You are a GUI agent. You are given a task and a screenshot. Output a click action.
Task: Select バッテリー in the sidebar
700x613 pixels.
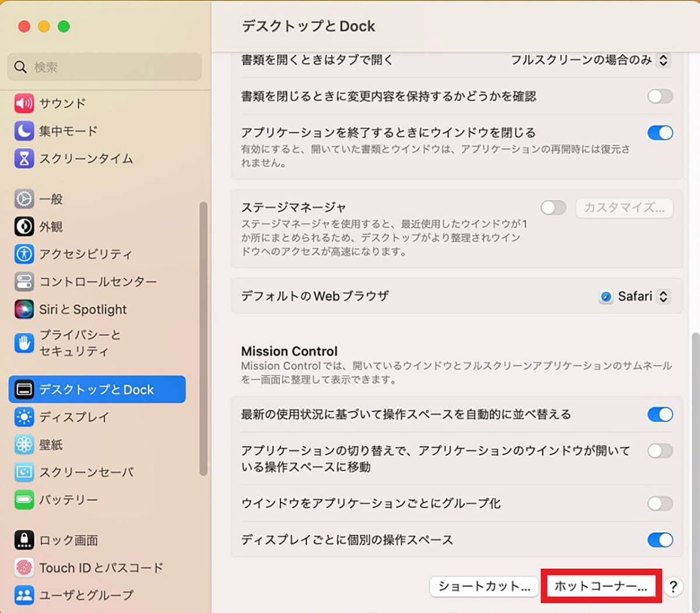click(97, 500)
